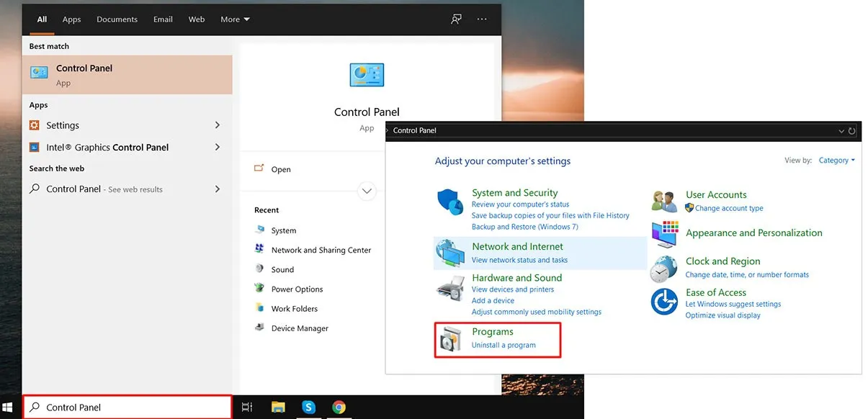Expand the Settings app result arrow
This screenshot has width=868, height=419.
point(218,125)
